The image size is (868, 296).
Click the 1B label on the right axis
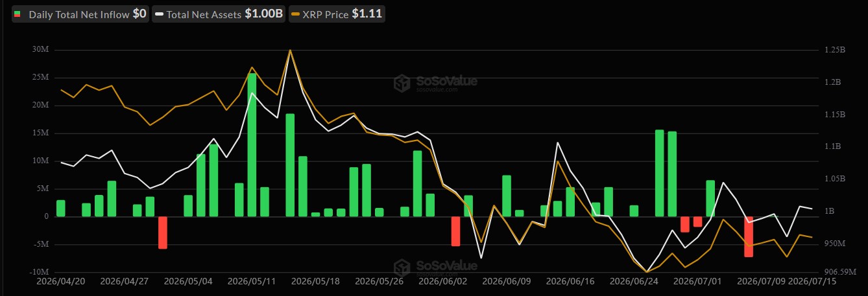[830, 211]
